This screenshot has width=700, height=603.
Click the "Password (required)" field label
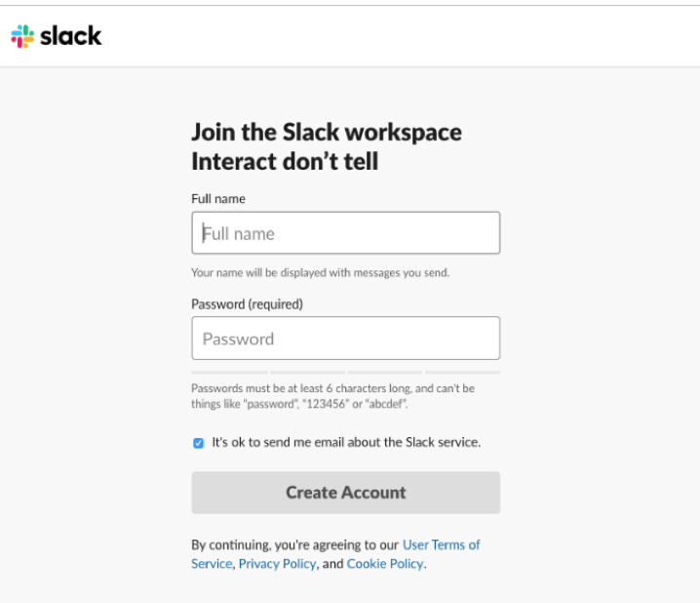pyautogui.click(x=247, y=304)
